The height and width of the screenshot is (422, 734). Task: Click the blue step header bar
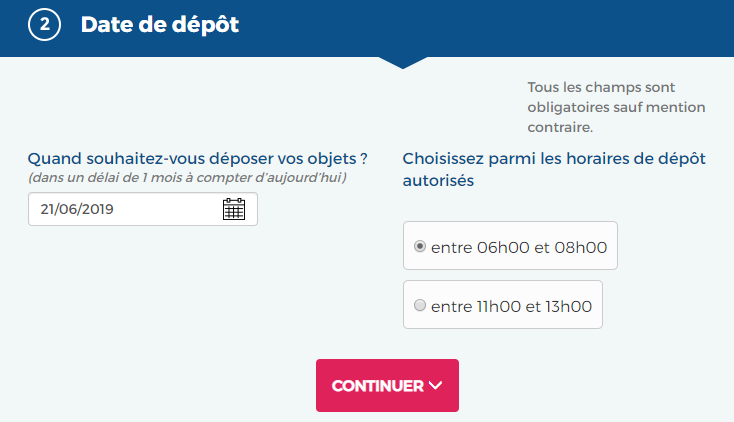click(367, 28)
